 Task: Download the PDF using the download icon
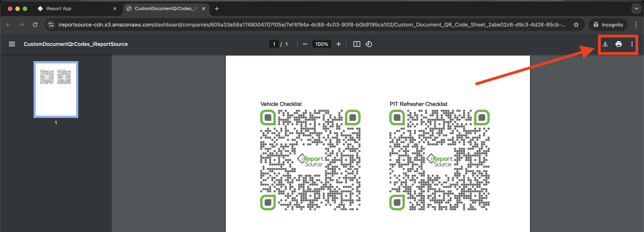[x=605, y=44]
